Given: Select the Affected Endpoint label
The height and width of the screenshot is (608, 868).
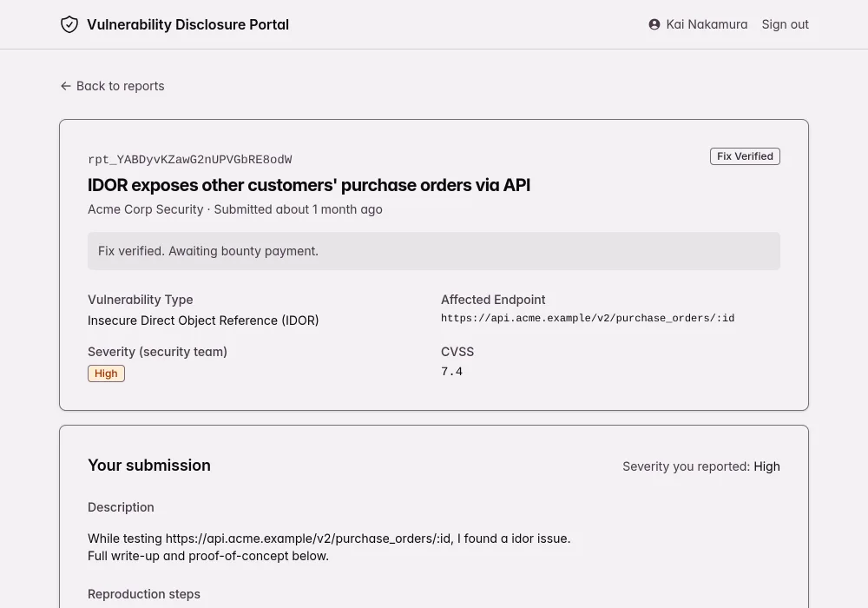Looking at the screenshot, I should pos(493,300).
